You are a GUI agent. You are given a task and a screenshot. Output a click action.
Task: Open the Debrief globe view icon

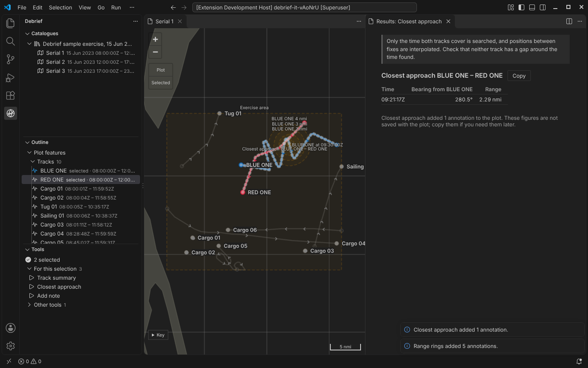pyautogui.click(x=11, y=113)
